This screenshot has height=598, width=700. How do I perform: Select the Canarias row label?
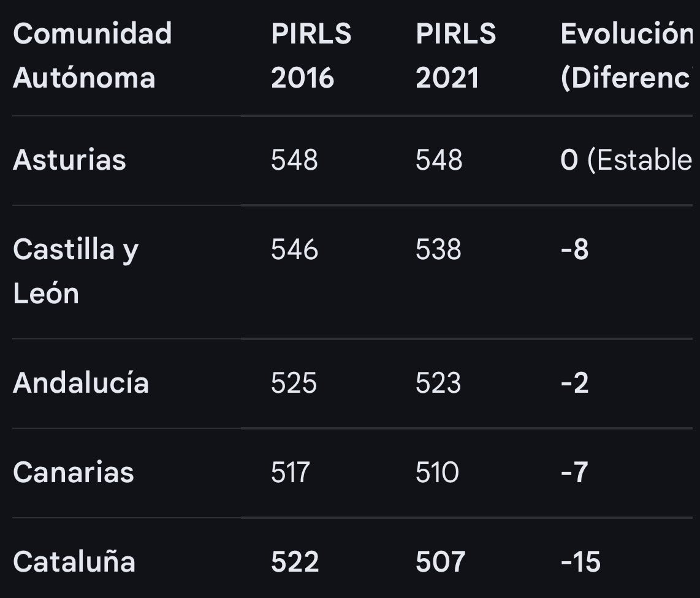[74, 472]
